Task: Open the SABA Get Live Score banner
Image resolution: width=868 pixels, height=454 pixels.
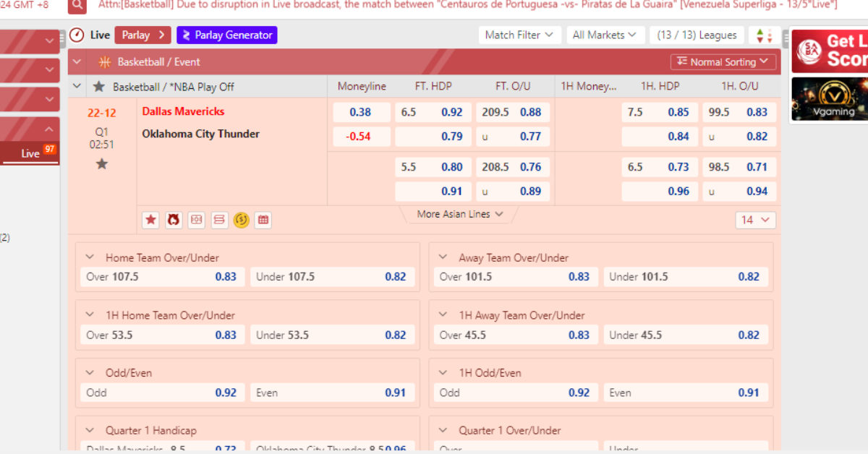Action: click(x=830, y=51)
